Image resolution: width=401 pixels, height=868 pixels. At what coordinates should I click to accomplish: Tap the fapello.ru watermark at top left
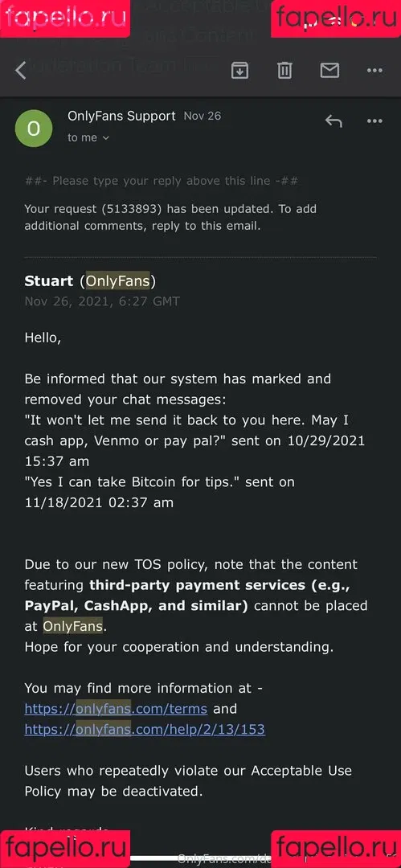pos(65,18)
